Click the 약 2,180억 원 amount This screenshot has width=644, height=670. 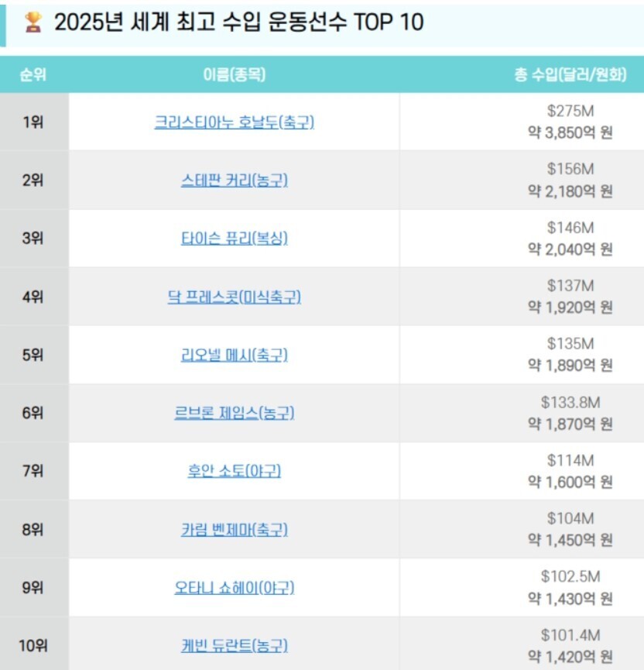tap(570, 191)
